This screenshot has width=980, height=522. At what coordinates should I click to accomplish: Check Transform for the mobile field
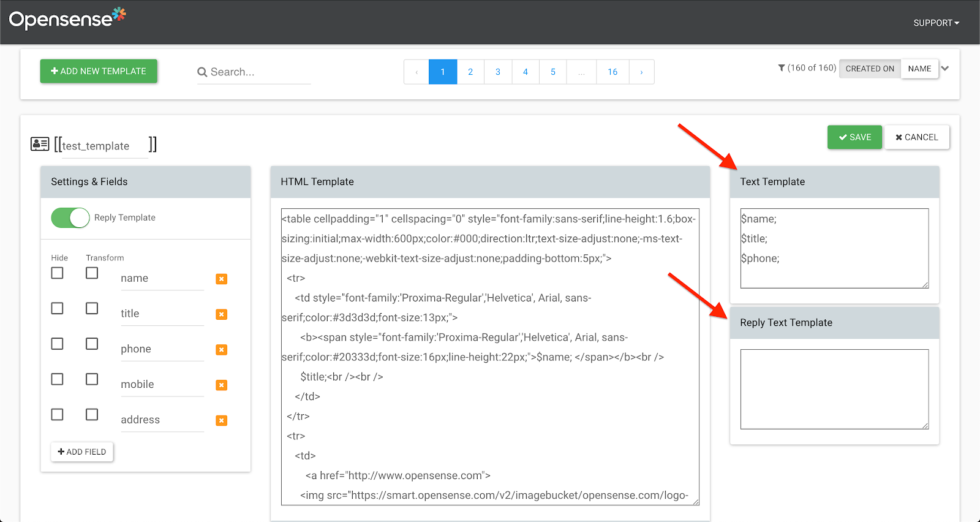pos(92,379)
